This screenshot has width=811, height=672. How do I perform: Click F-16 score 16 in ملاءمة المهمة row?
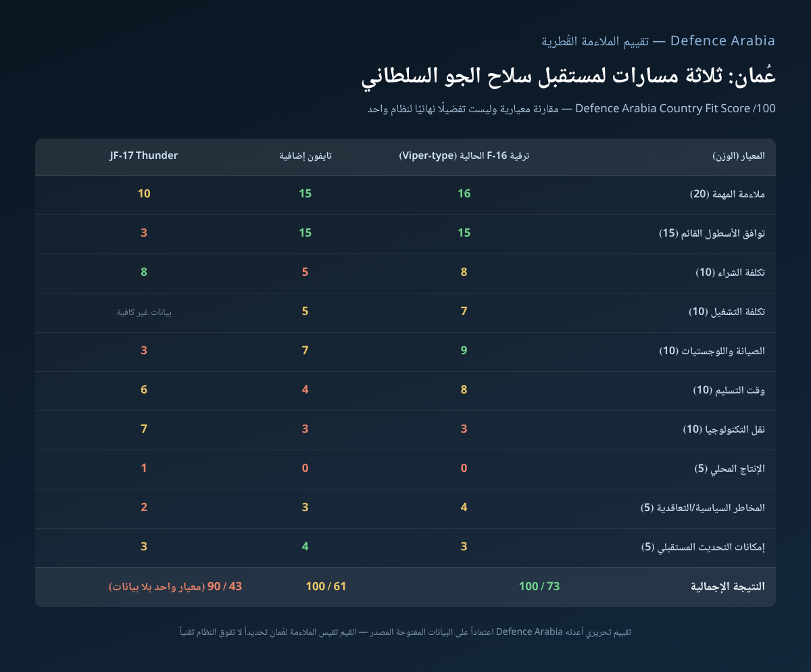pos(464,194)
